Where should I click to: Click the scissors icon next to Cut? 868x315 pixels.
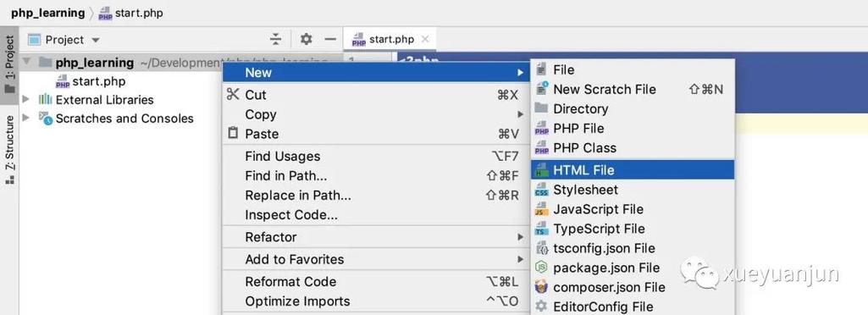233,95
